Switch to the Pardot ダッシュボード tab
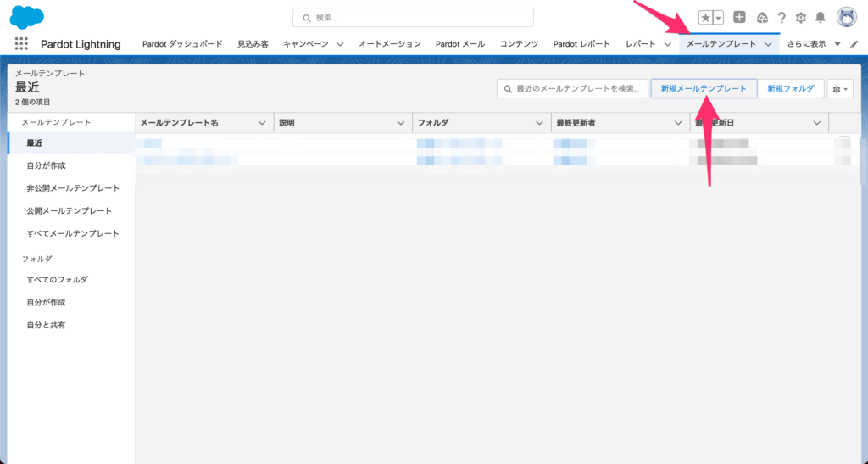The width and height of the screenshot is (868, 464). (x=182, y=44)
